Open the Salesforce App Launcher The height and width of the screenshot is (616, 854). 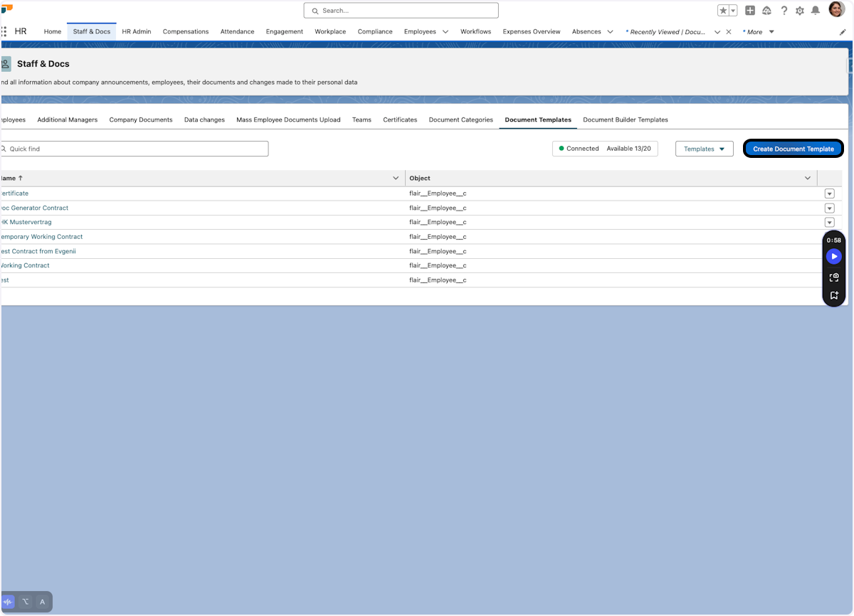[5, 31]
